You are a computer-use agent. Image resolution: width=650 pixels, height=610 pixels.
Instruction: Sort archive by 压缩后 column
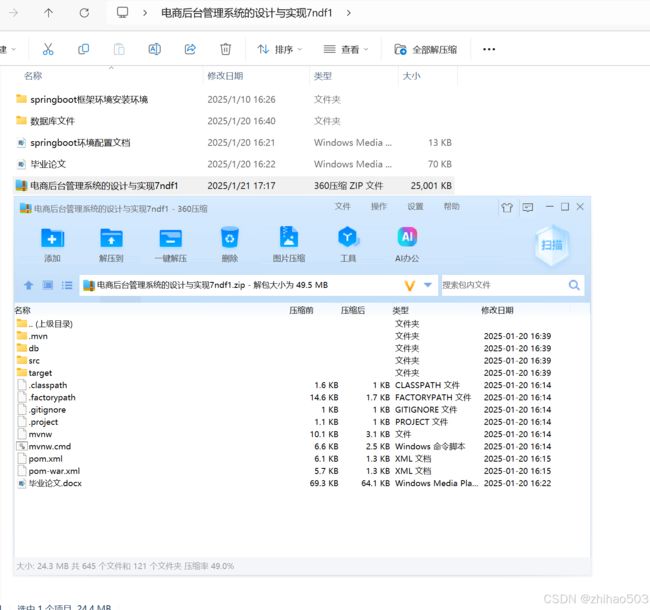pos(353,310)
